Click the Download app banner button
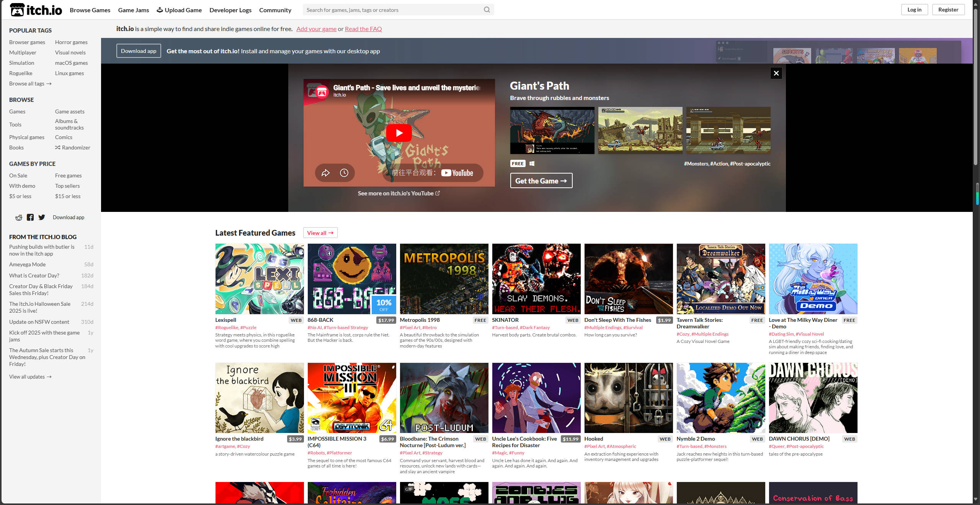 [x=139, y=51]
